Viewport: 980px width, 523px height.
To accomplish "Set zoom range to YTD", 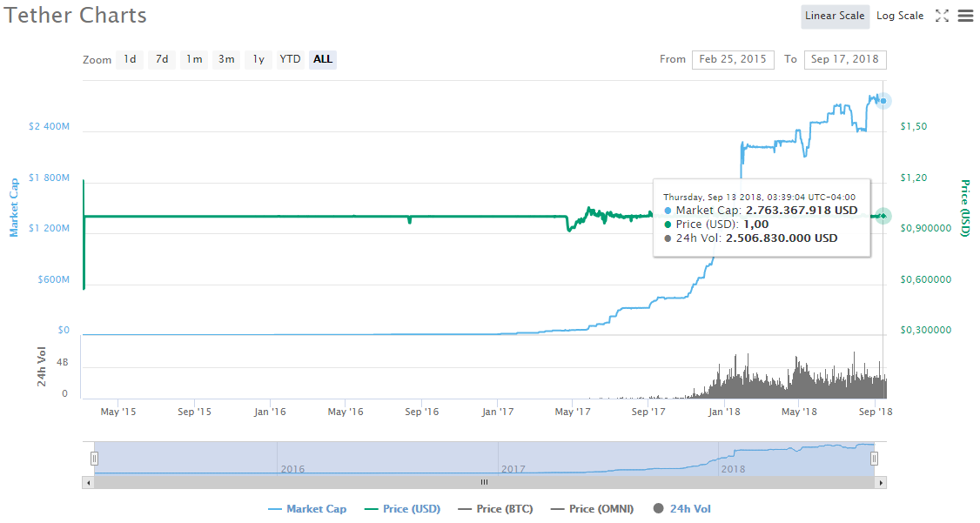I will pyautogui.click(x=290, y=59).
